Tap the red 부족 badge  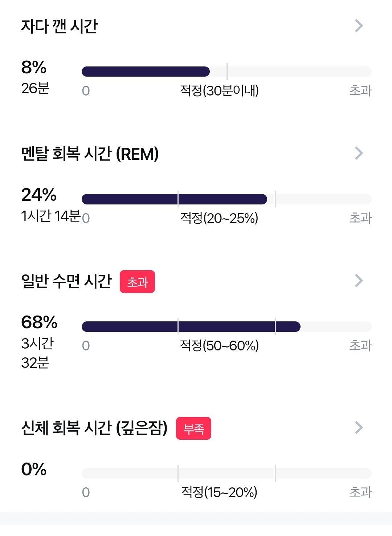[193, 429]
